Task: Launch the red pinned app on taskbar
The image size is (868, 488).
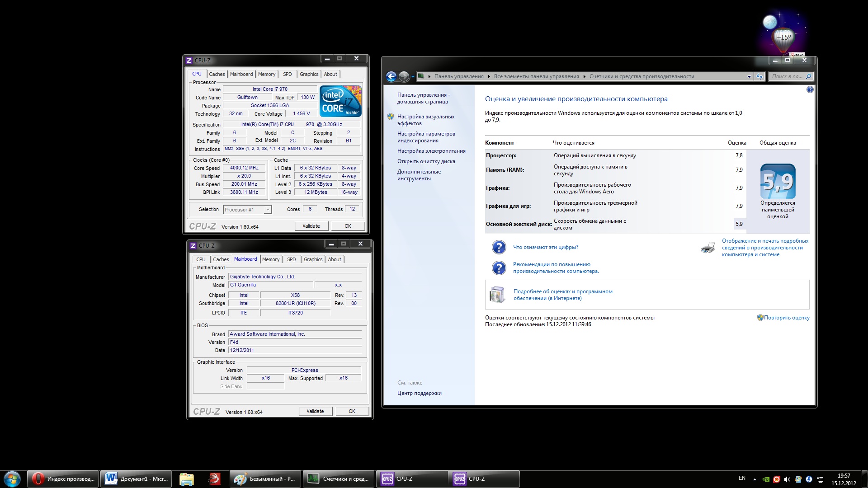Action: click(x=215, y=479)
